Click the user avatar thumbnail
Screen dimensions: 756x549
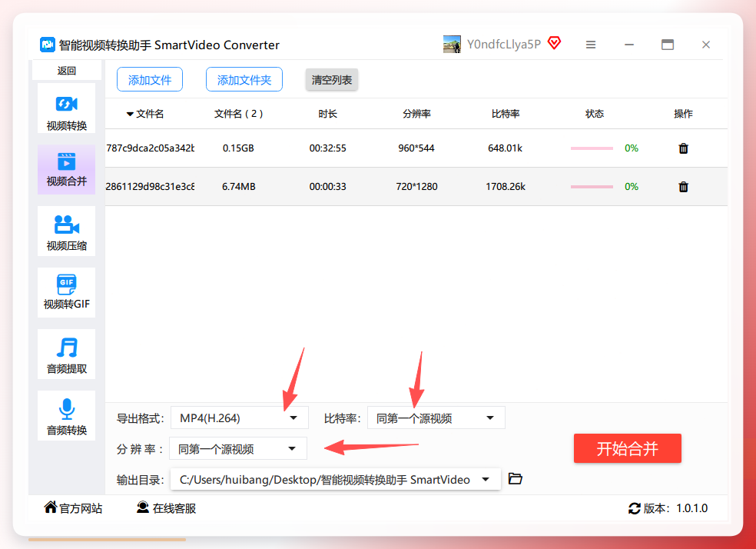[452, 45]
